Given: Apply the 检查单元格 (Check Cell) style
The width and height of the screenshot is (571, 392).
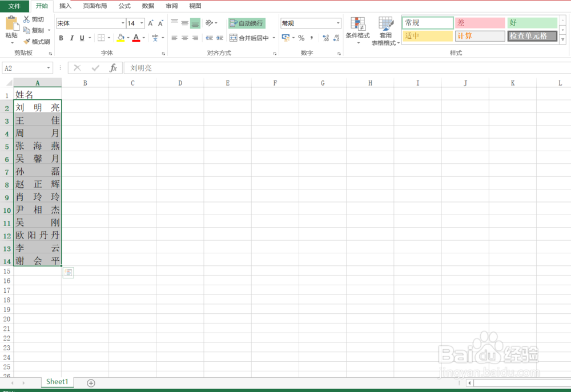Looking at the screenshot, I should pyautogui.click(x=532, y=36).
